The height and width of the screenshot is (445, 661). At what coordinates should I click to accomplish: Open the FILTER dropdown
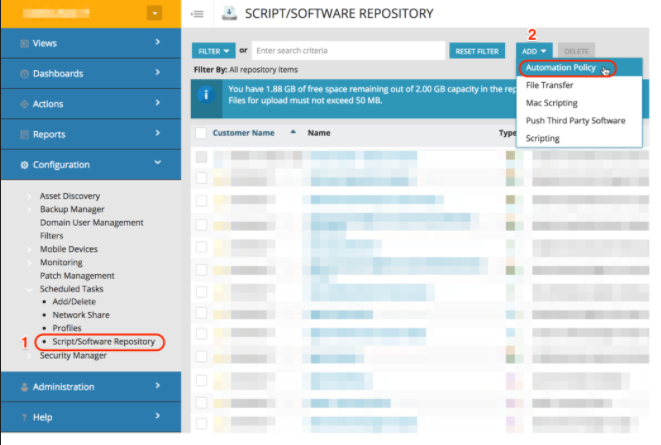coord(213,50)
